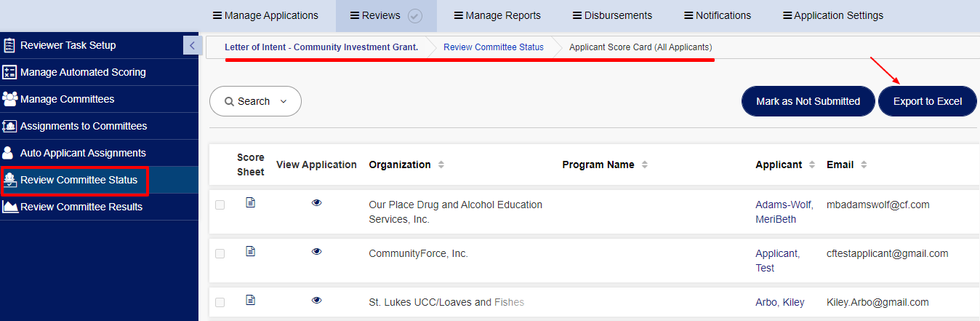Open the Manage Reports menu
Image resolution: width=980 pixels, height=321 pixels.
497,15
